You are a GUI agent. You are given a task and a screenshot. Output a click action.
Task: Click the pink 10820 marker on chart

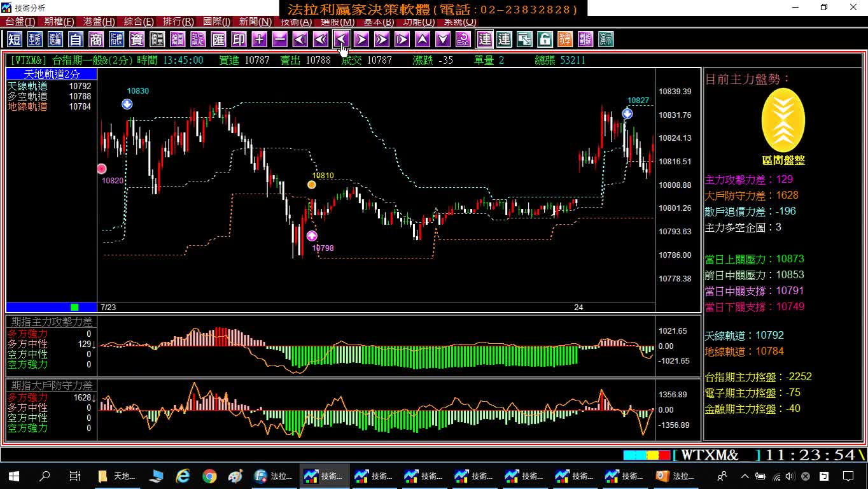coord(102,169)
